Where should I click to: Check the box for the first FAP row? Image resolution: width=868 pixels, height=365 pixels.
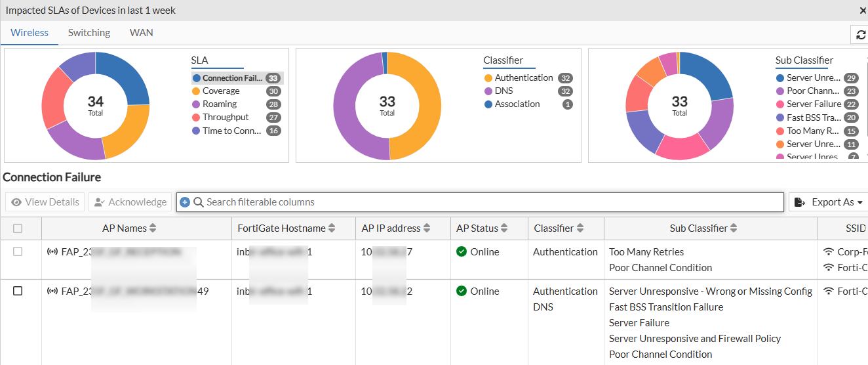click(x=18, y=252)
